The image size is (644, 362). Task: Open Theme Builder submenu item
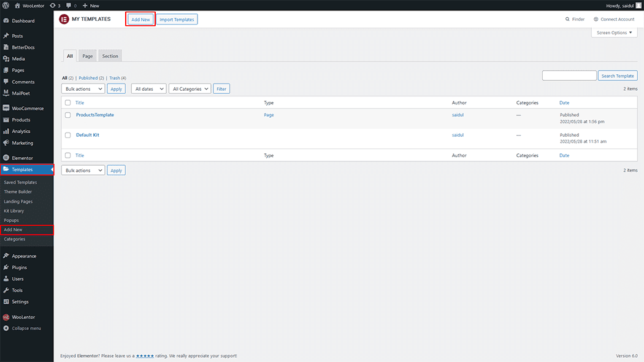pos(18,192)
